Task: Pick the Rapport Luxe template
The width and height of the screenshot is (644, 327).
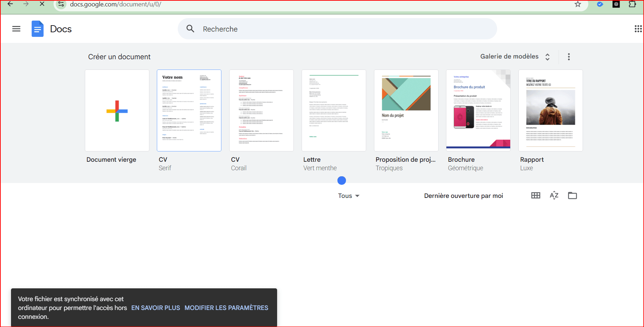Action: (550, 111)
